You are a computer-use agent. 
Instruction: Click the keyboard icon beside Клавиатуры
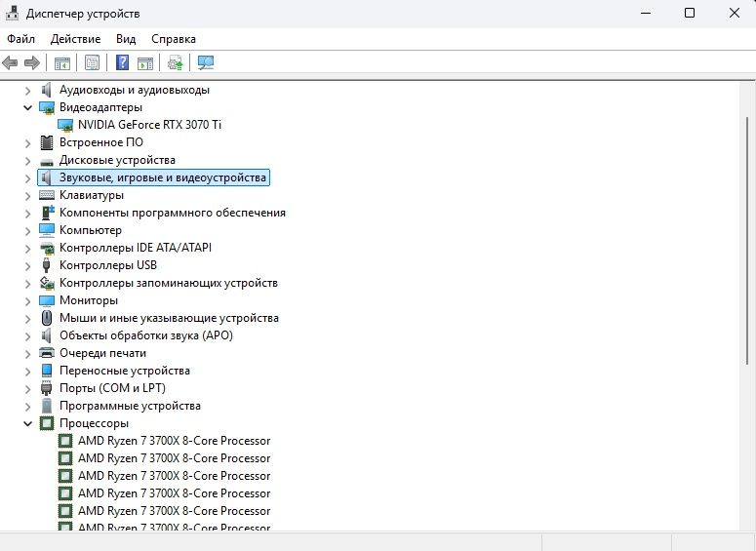coord(47,195)
